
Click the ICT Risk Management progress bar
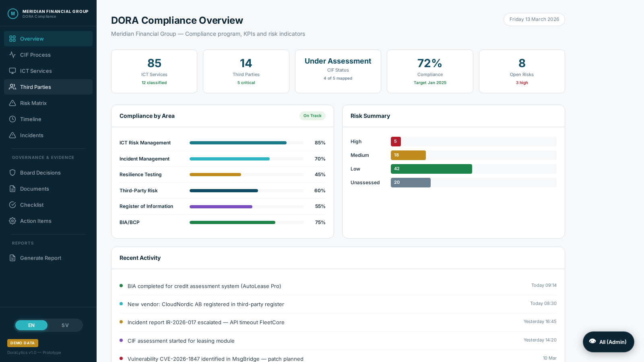pos(246,143)
